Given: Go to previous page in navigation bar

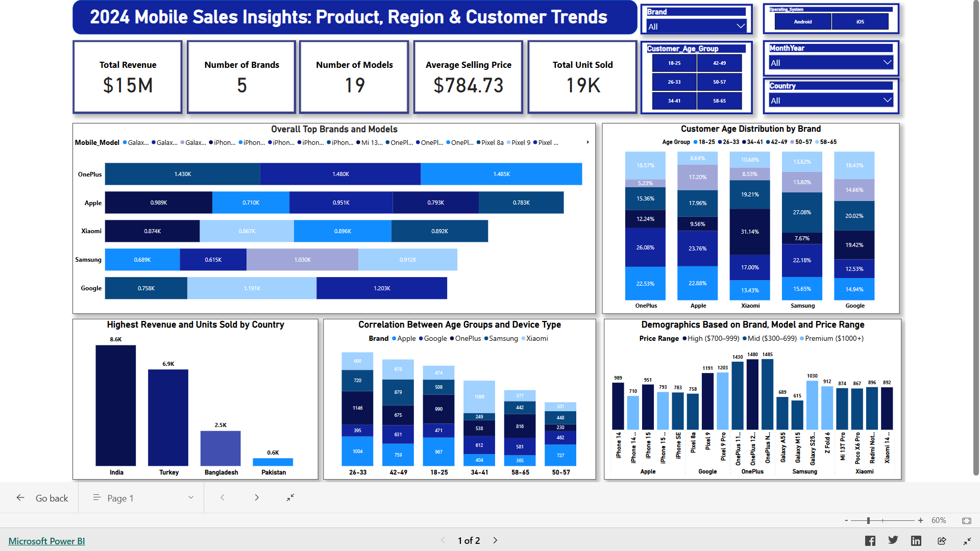Looking at the screenshot, I should 223,497.
